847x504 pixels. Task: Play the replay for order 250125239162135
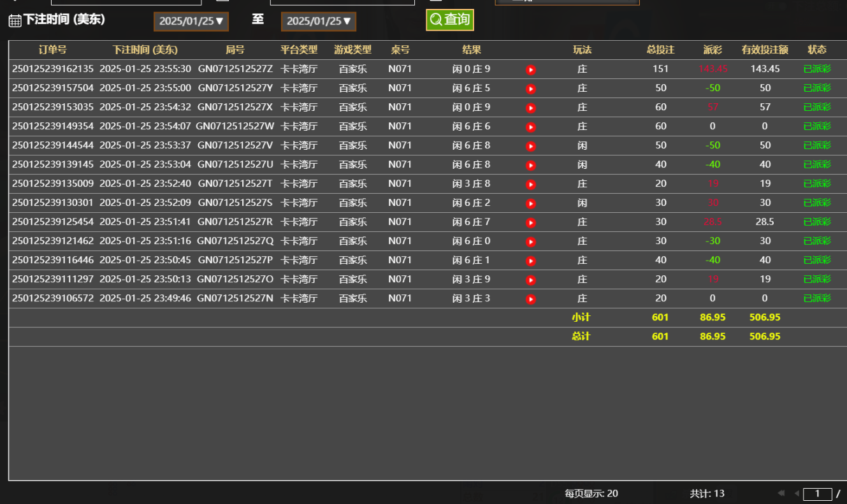531,69
